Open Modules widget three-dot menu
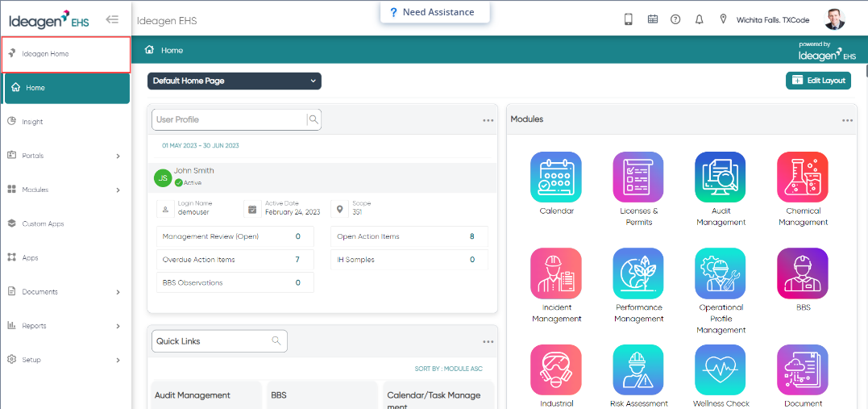This screenshot has height=409, width=868. (848, 120)
